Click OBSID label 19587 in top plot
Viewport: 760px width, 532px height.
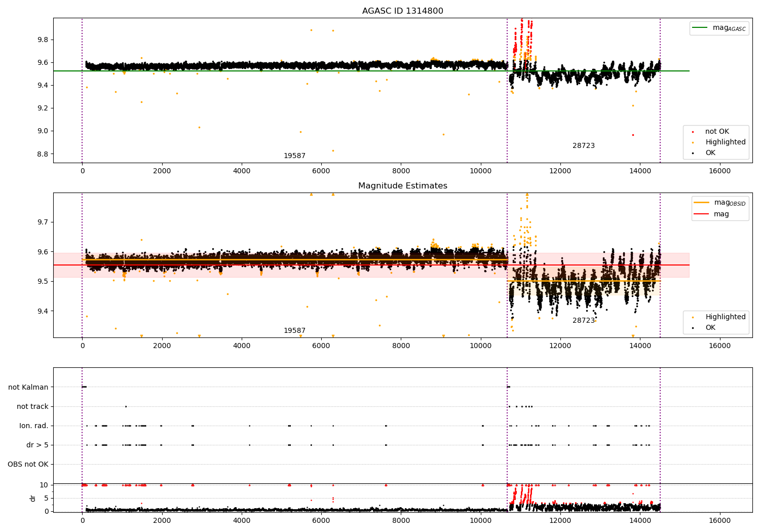click(294, 156)
